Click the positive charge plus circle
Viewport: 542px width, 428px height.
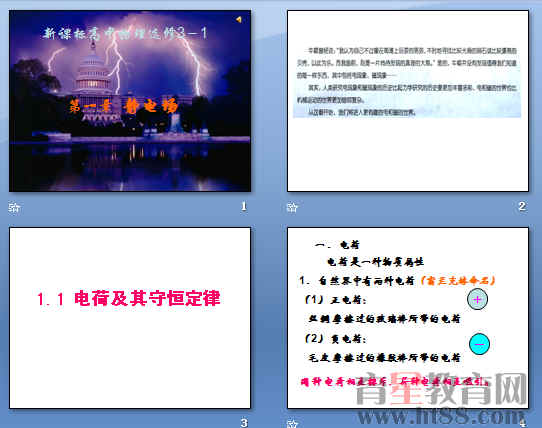click(x=477, y=299)
